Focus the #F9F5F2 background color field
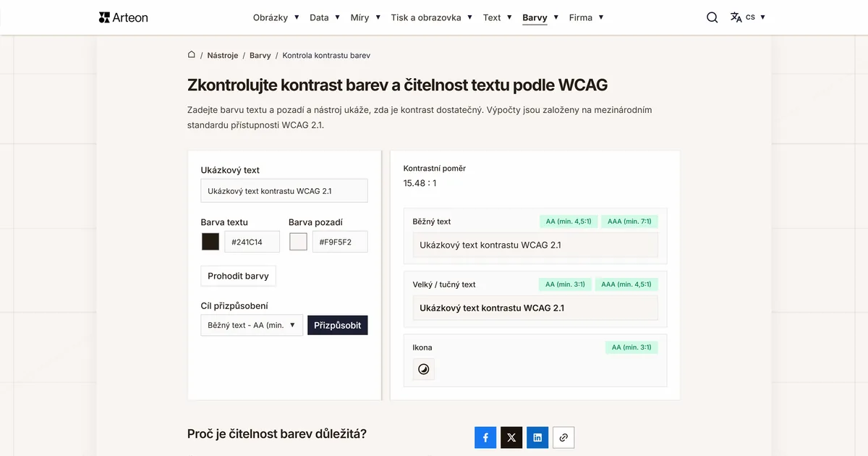 click(x=340, y=242)
